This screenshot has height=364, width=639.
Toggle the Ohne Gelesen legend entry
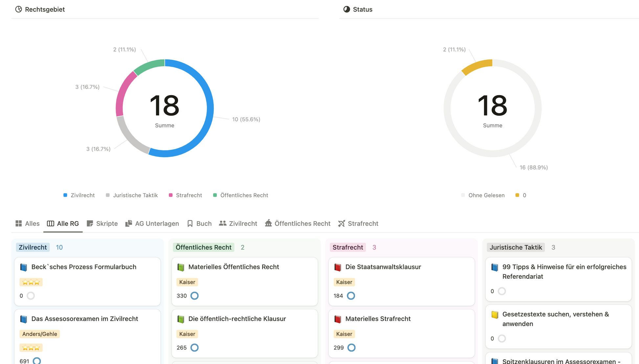486,195
